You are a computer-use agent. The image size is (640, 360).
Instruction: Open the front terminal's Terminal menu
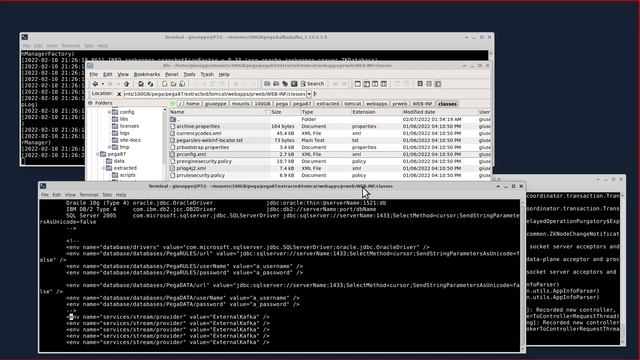pyautogui.click(x=89, y=195)
